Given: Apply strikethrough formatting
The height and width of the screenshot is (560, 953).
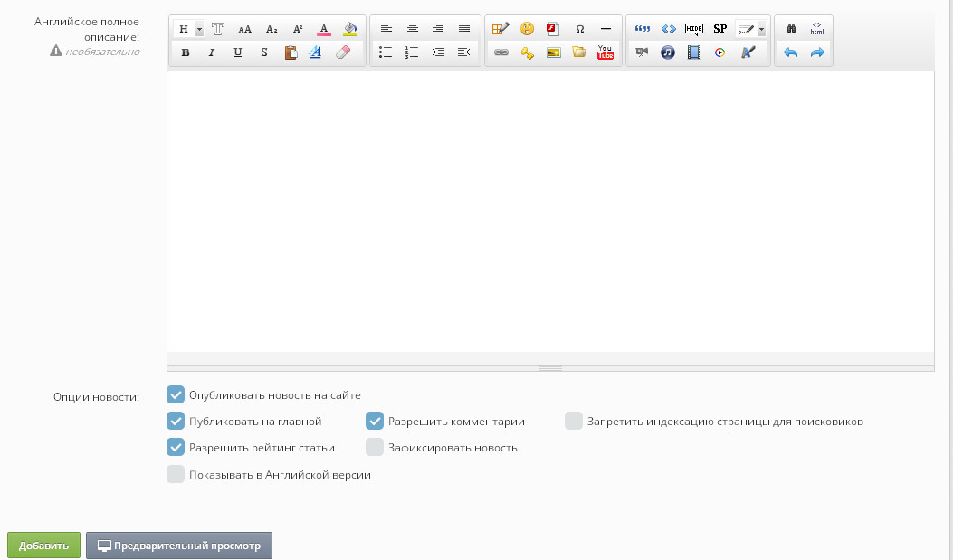Looking at the screenshot, I should click(x=264, y=52).
